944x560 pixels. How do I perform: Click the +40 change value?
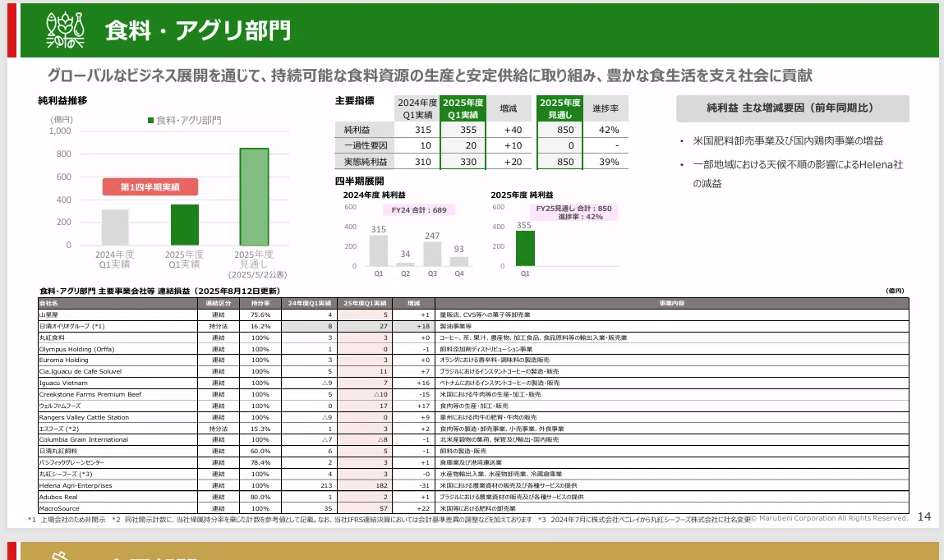(x=513, y=130)
